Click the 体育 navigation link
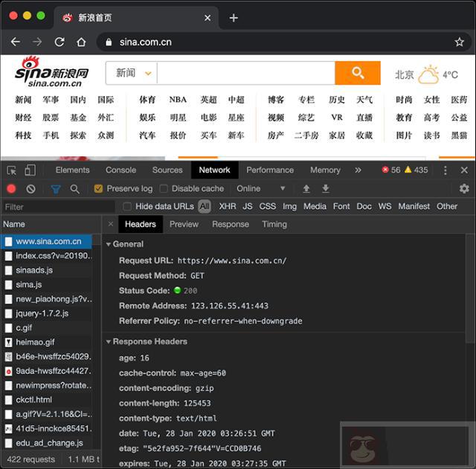Screen dimensions: 476x469 pyautogui.click(x=147, y=100)
